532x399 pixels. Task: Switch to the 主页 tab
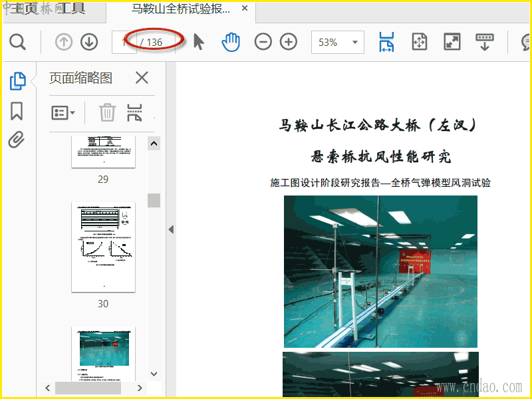tap(23, 9)
